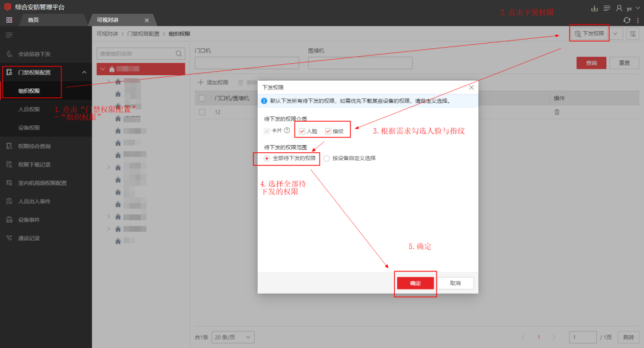Select 按设备自定义选择 radio option
Screen dimensions: 644x348
pos(327,158)
